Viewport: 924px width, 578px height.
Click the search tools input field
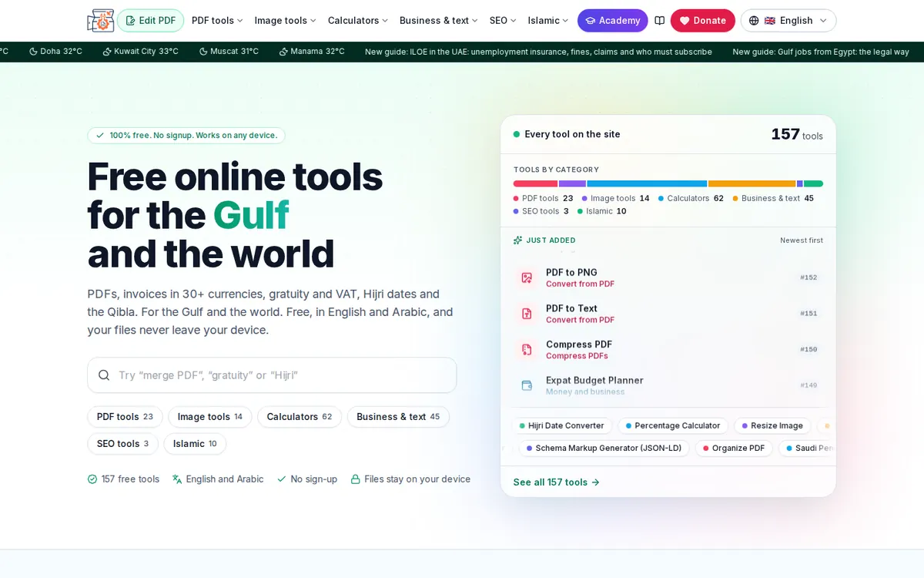[272, 375]
